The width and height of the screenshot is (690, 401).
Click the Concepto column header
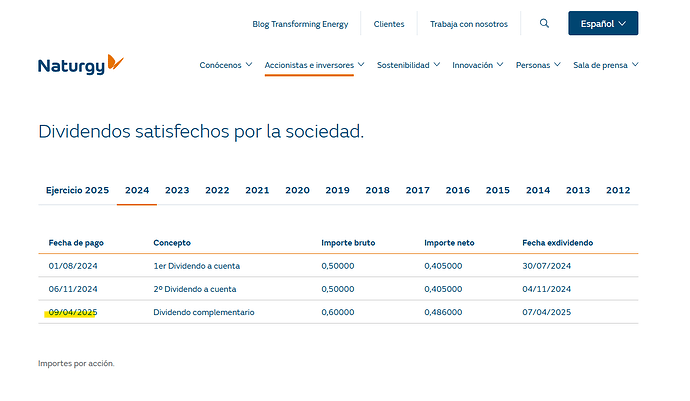coord(172,243)
